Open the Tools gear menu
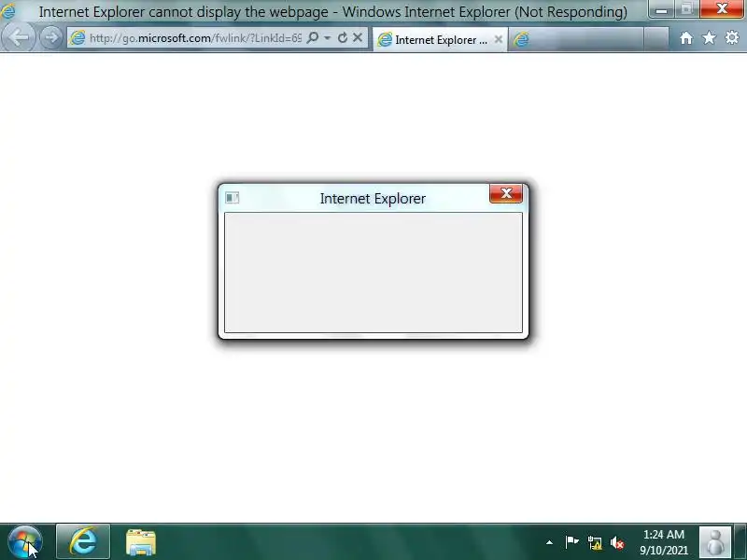Image resolution: width=747 pixels, height=560 pixels. (x=732, y=37)
